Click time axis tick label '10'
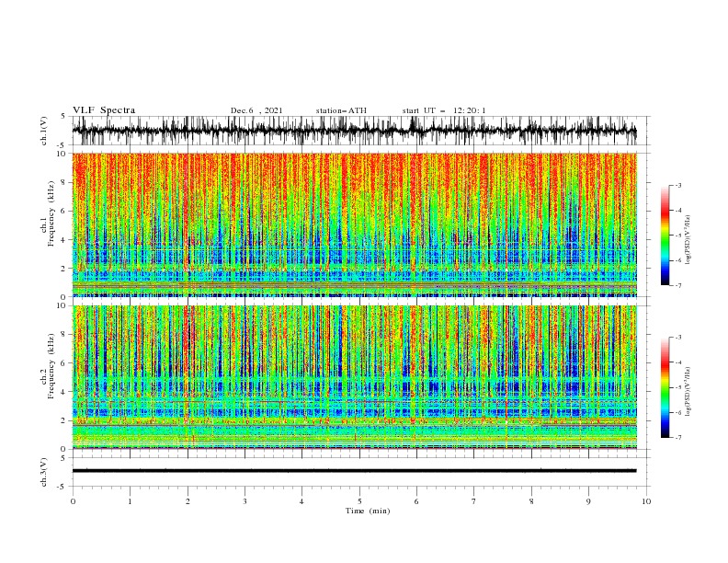Screen dimensions: 728x563 646,501
